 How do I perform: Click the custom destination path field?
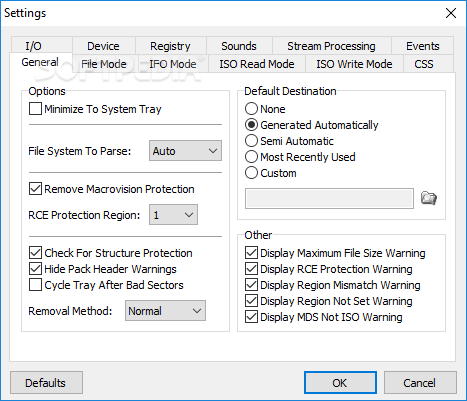click(329, 198)
